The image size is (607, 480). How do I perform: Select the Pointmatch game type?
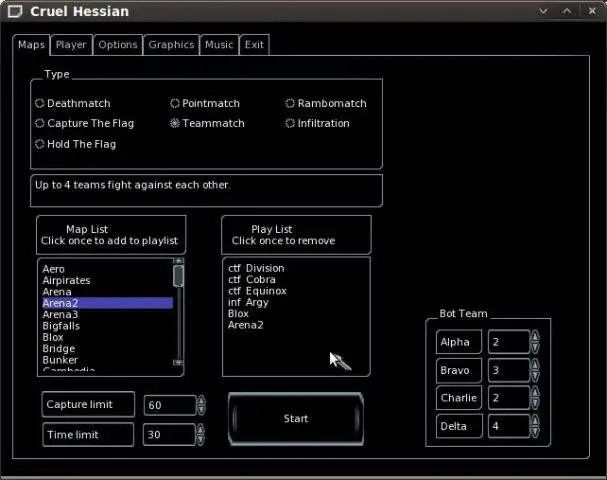pos(205,103)
